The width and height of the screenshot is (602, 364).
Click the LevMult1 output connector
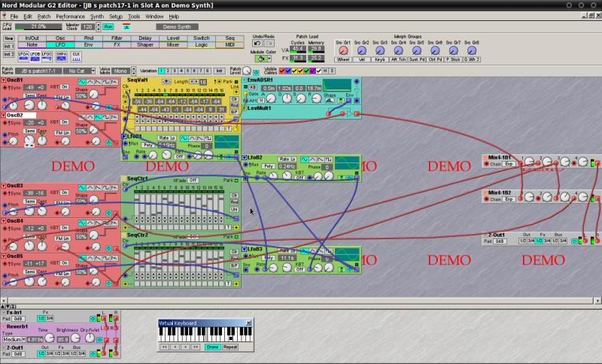tap(357, 114)
